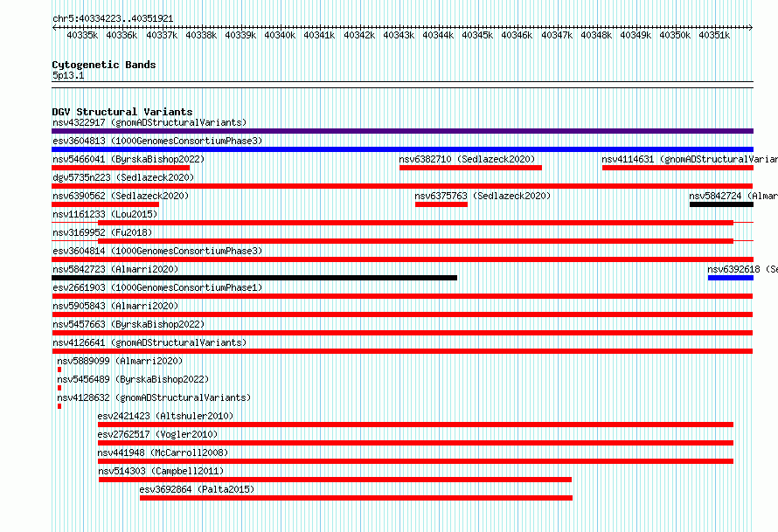Screen dimensions: 778x532
Task: Click the red esv2762517 variant bar
Action: pos(415,443)
